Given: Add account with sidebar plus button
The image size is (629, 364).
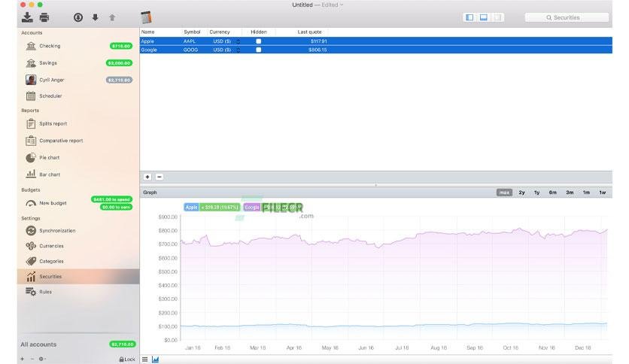Looking at the screenshot, I should [x=22, y=359].
